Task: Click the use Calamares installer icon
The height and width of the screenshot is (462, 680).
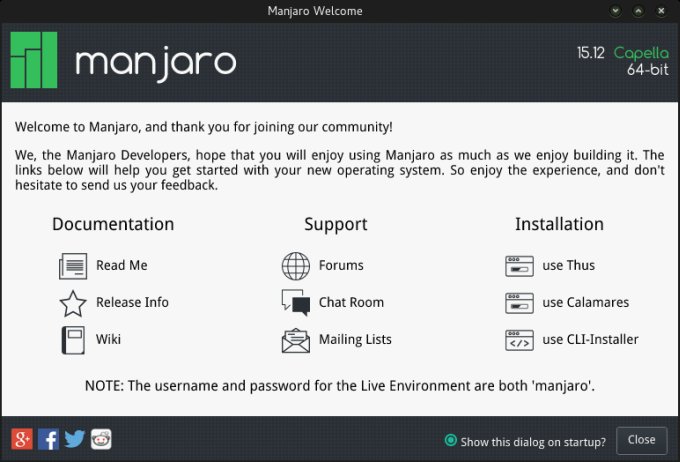Action: [x=519, y=303]
